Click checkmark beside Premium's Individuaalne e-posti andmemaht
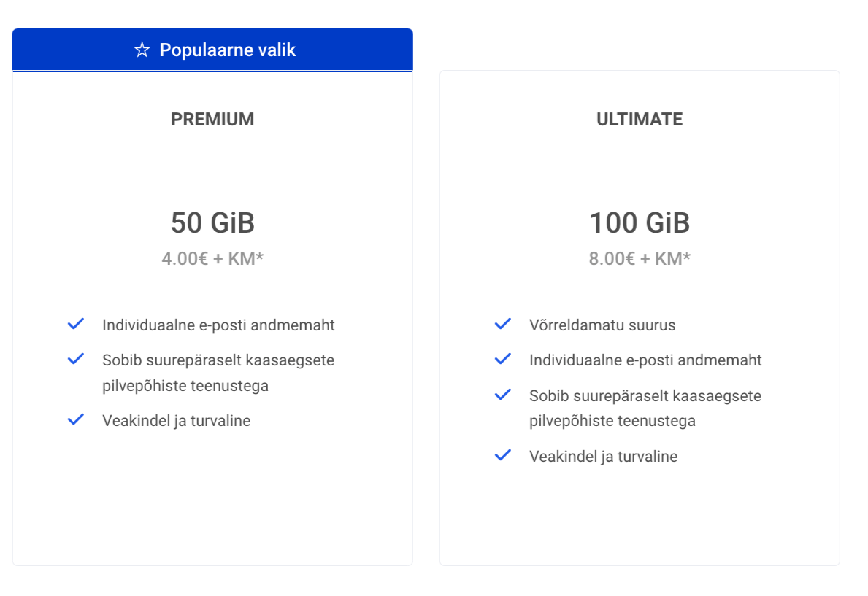This screenshot has height=596, width=868. (76, 324)
